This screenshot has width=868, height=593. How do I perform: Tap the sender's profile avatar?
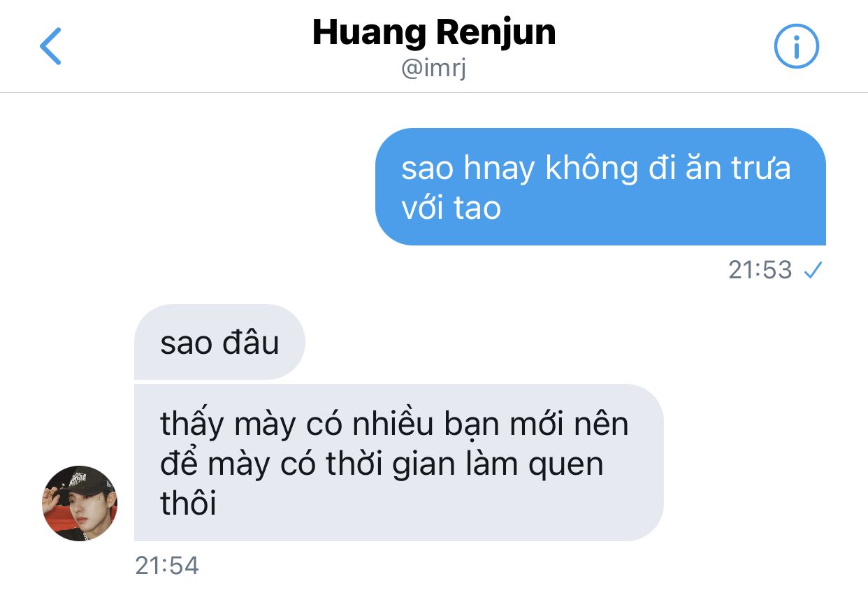point(80,503)
